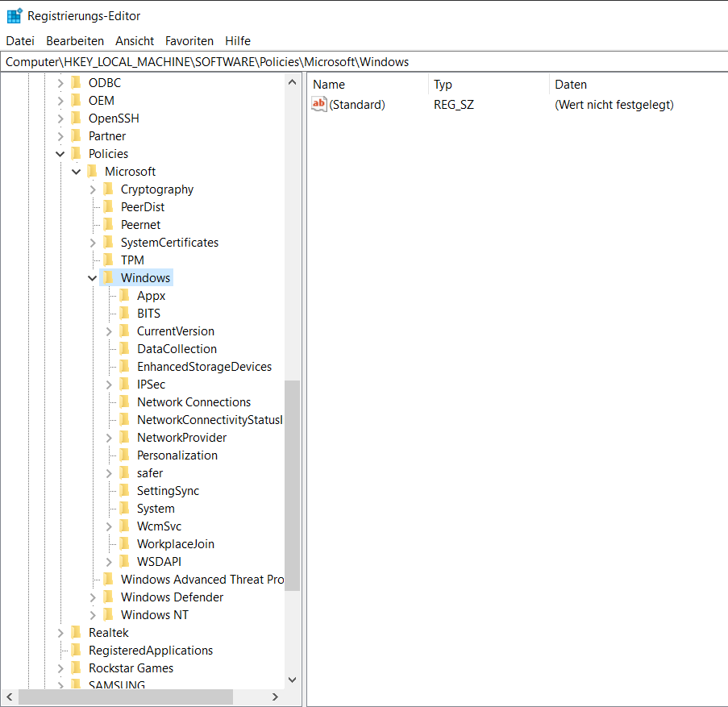Click the RegisteredApplications folder icon
728x707 pixels.
click(76, 650)
